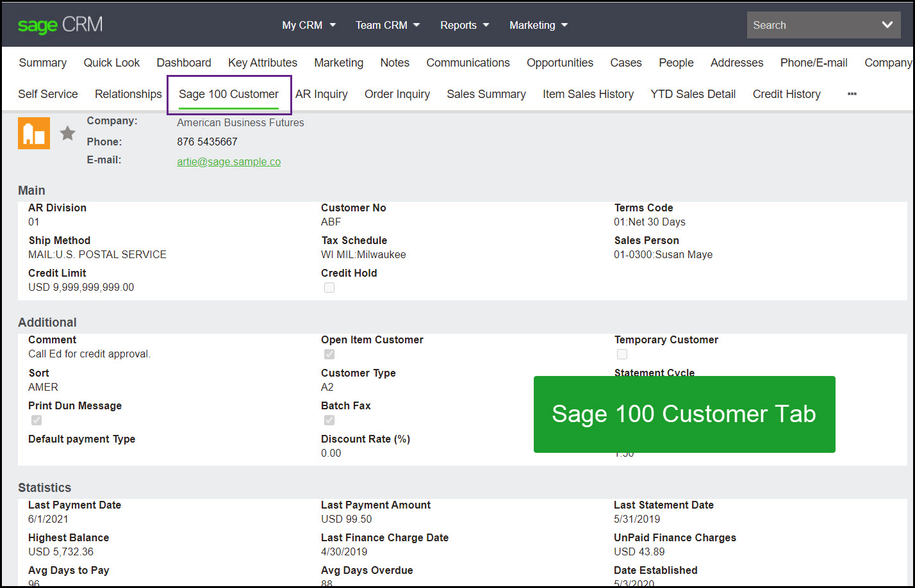Image resolution: width=915 pixels, height=588 pixels.
Task: Uncheck the Open Item Customer checkbox
Action: coord(329,354)
